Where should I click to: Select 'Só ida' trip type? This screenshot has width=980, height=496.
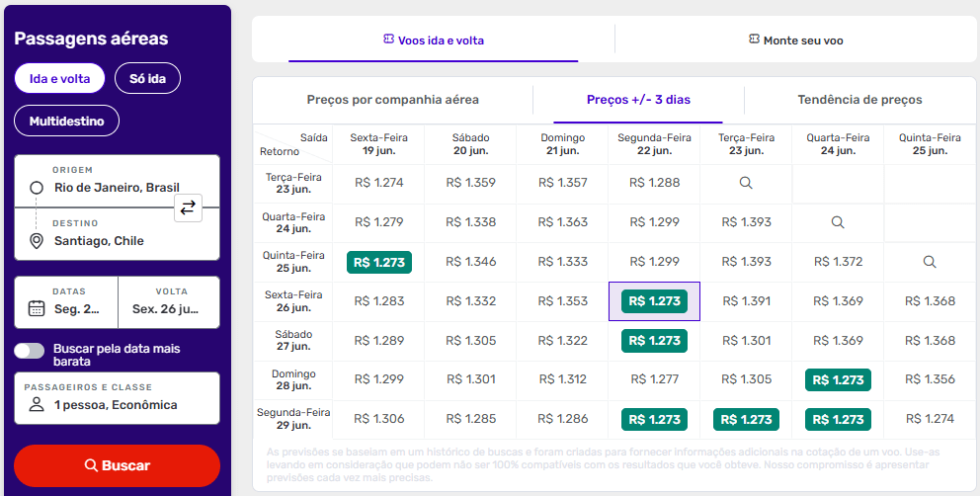(147, 78)
